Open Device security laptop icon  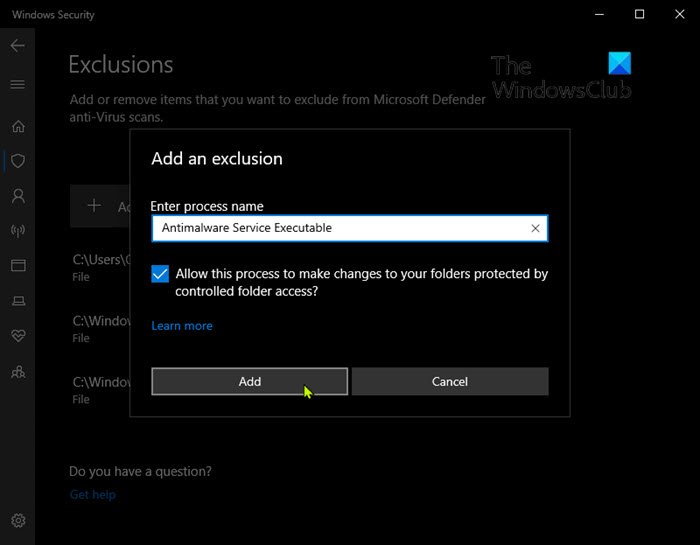pos(18,301)
